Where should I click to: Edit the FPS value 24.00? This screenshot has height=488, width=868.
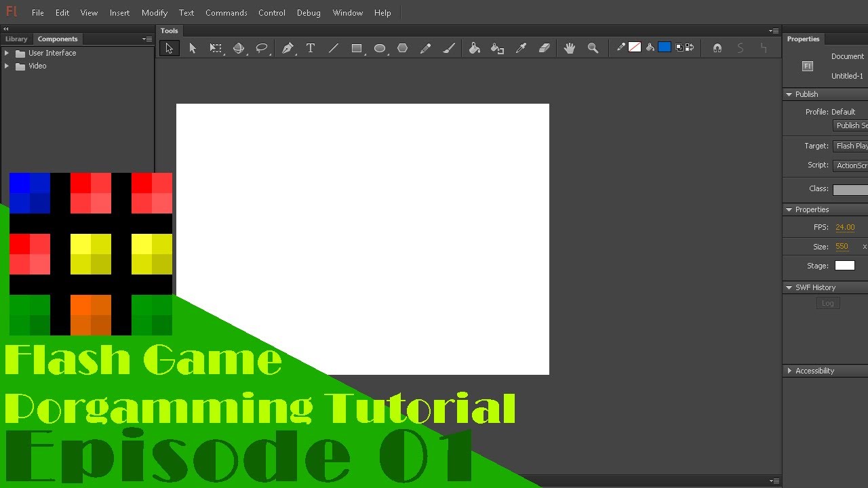click(845, 227)
